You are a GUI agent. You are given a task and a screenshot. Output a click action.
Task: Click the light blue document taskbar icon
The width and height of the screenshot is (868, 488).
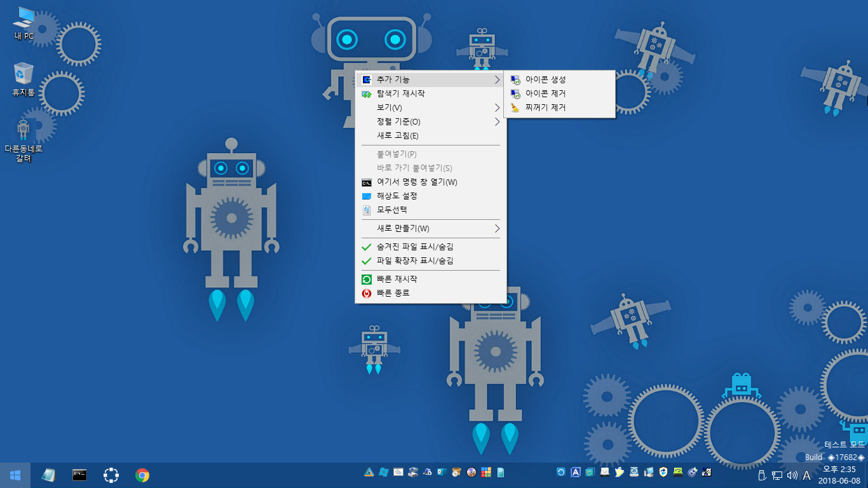(501, 472)
